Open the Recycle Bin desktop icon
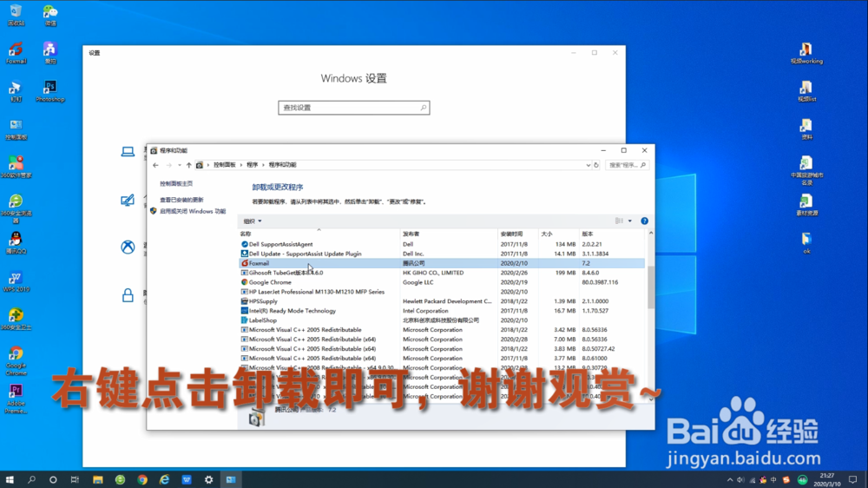868x488 pixels. click(x=16, y=15)
